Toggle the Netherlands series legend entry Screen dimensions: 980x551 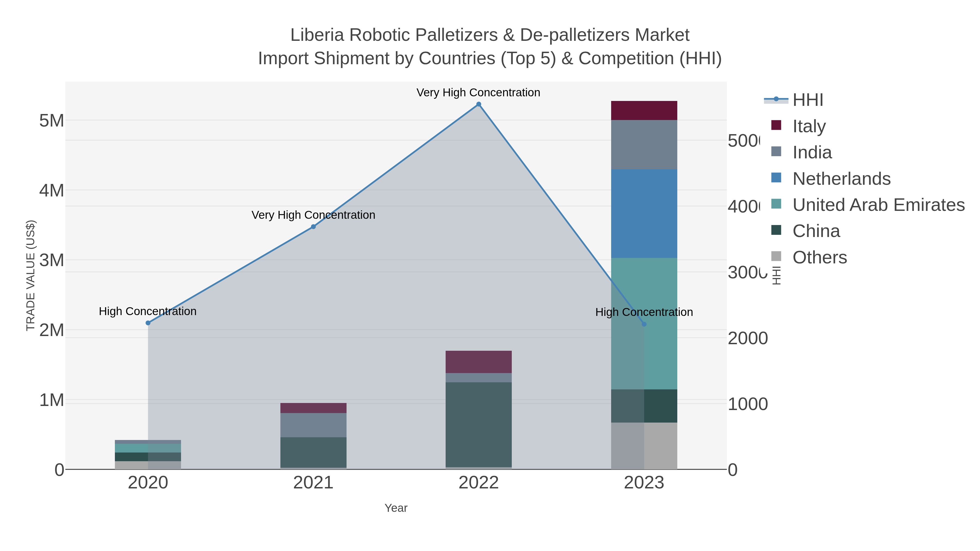(831, 179)
